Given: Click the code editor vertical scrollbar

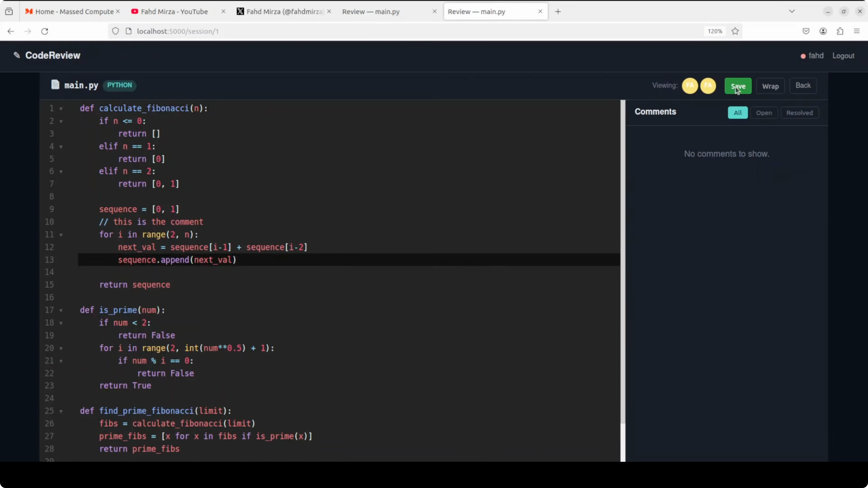Looking at the screenshot, I should [623, 263].
